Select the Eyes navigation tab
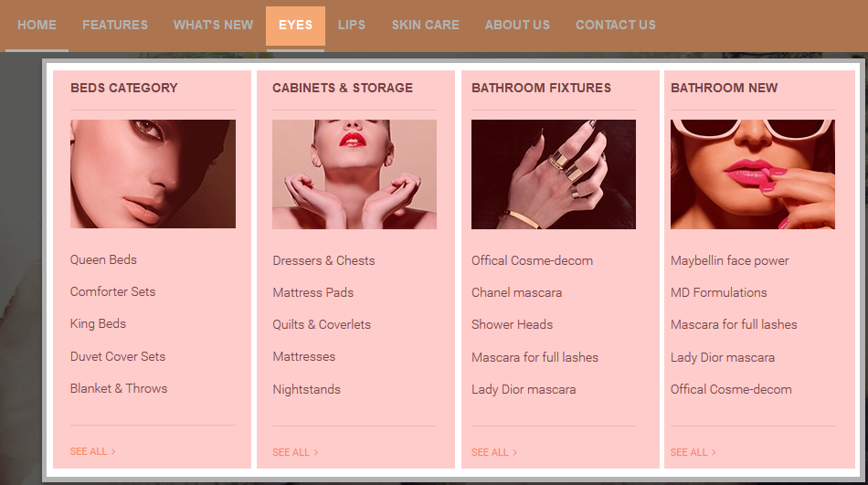868x485 pixels. pos(296,26)
